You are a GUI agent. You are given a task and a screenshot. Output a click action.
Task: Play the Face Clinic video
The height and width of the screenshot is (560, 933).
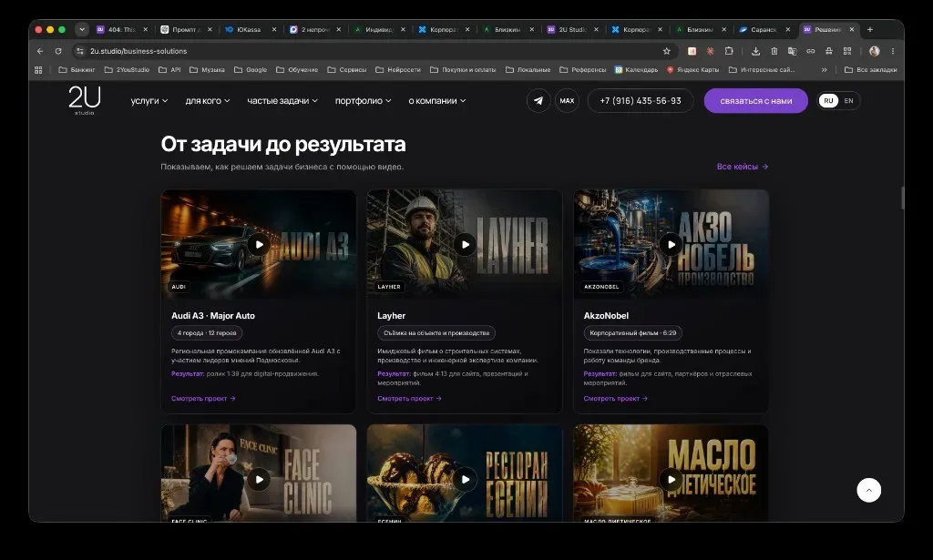[259, 479]
